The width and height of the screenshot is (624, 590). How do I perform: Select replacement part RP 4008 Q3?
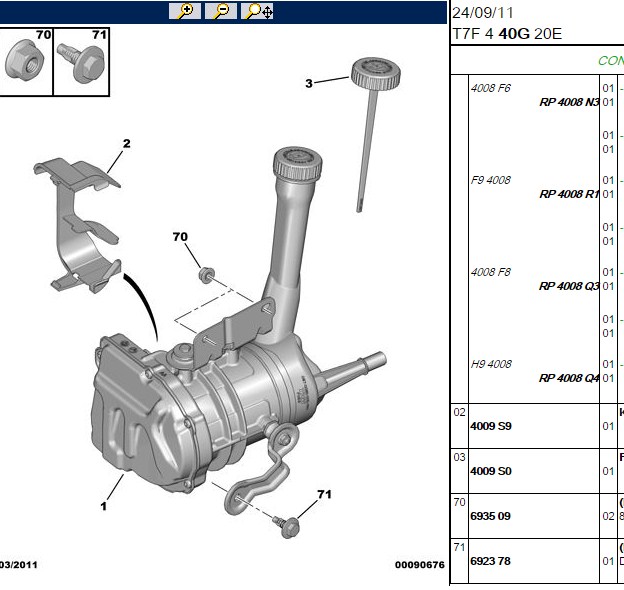(569, 286)
